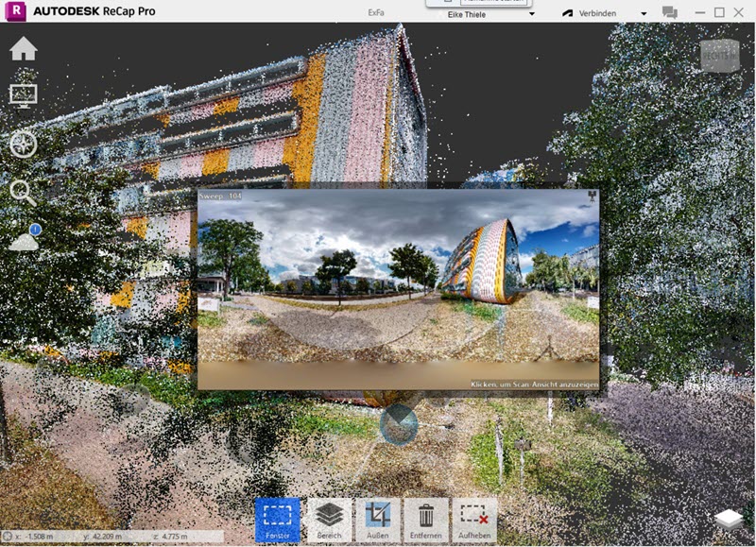Choose the Außen clip outside tool
Screen dimensions: 756x547
click(x=377, y=520)
